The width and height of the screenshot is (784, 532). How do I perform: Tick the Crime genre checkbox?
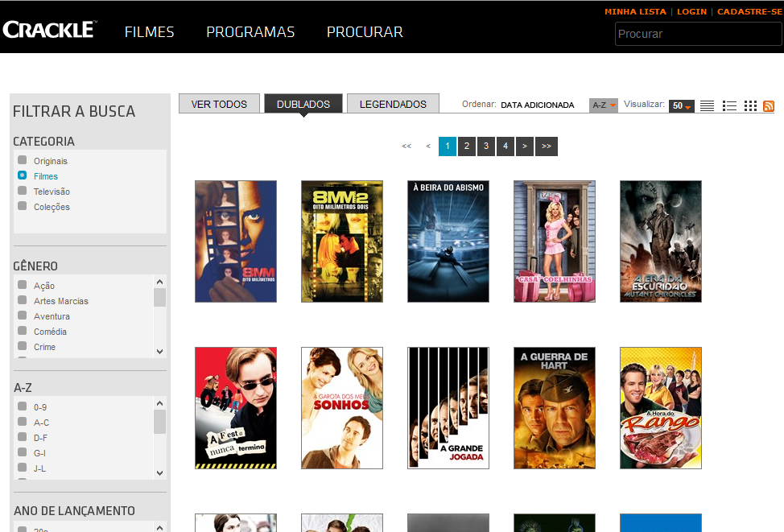(22, 345)
